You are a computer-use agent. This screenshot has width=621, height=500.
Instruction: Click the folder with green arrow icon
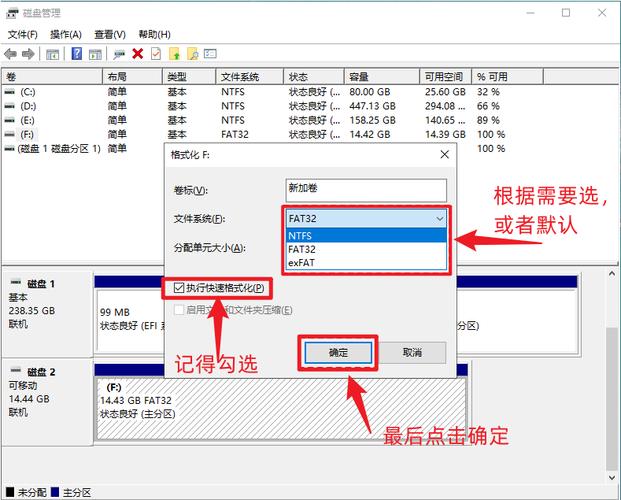tap(174, 54)
